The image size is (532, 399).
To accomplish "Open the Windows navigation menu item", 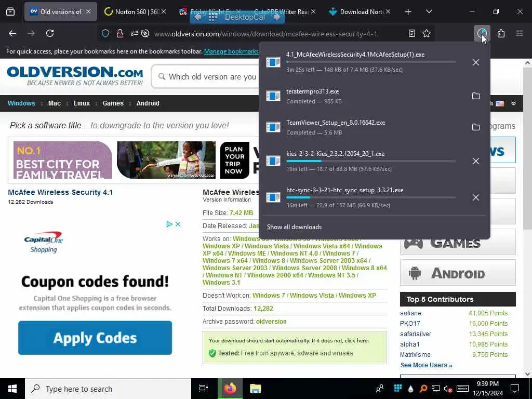I will (21, 103).
